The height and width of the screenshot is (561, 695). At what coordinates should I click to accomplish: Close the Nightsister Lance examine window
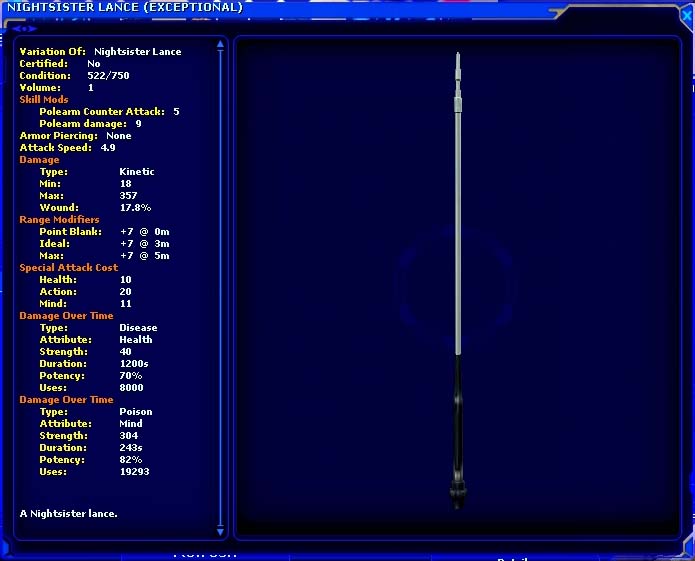687,16
